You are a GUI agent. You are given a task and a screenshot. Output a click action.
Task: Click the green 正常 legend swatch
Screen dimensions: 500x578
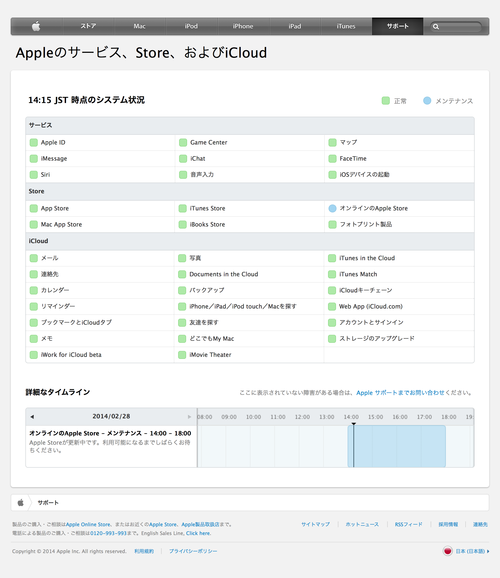coord(386,101)
